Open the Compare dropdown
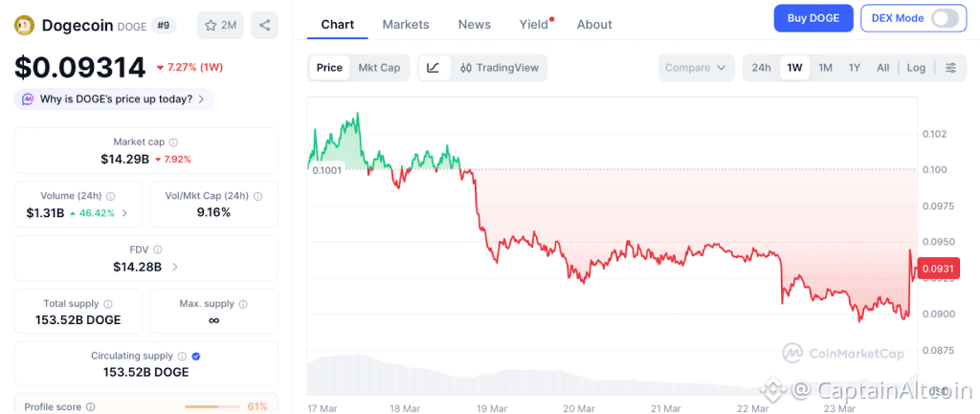This screenshot has height=414, width=980. tap(696, 68)
